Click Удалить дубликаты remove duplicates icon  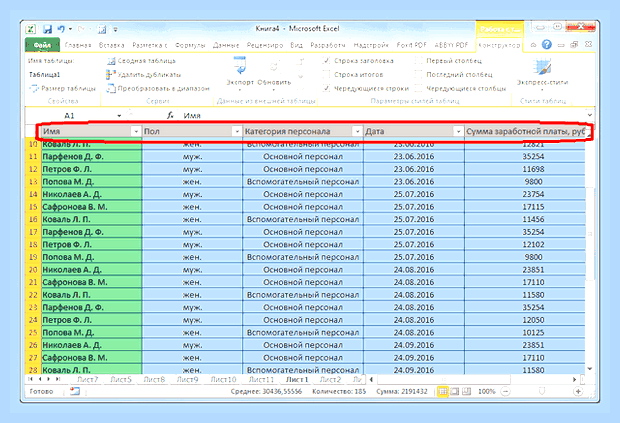(x=111, y=74)
